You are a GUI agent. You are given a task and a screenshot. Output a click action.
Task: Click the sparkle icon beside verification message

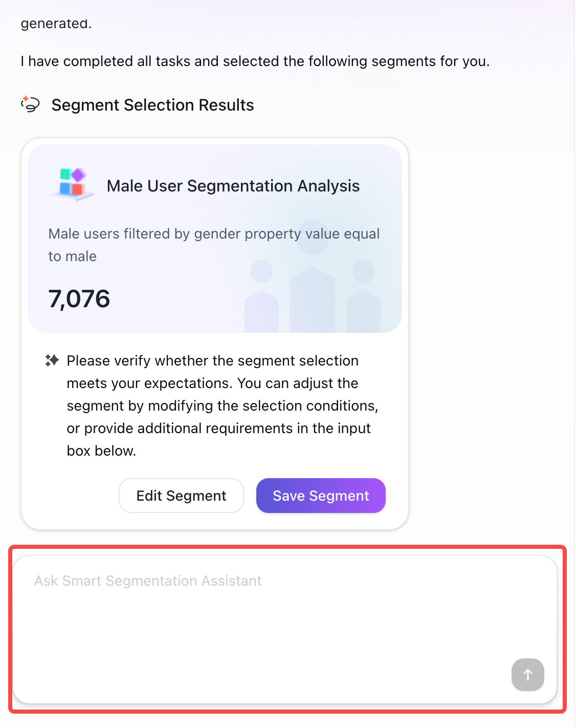click(52, 360)
